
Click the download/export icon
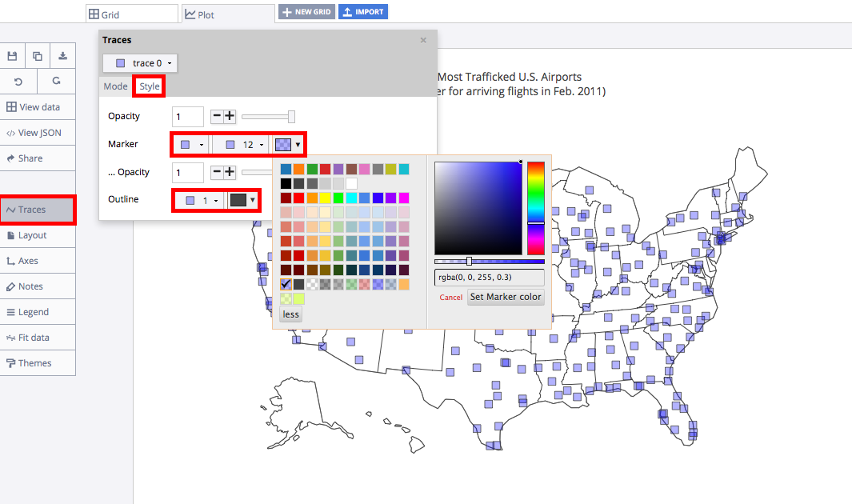63,56
